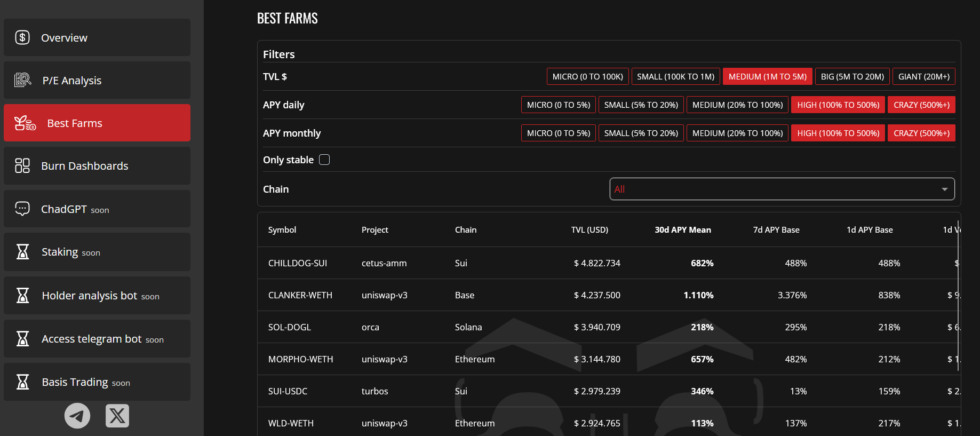Click the ChadGPT chat bubble icon
Viewport: 980px width, 436px height.
[x=22, y=209]
